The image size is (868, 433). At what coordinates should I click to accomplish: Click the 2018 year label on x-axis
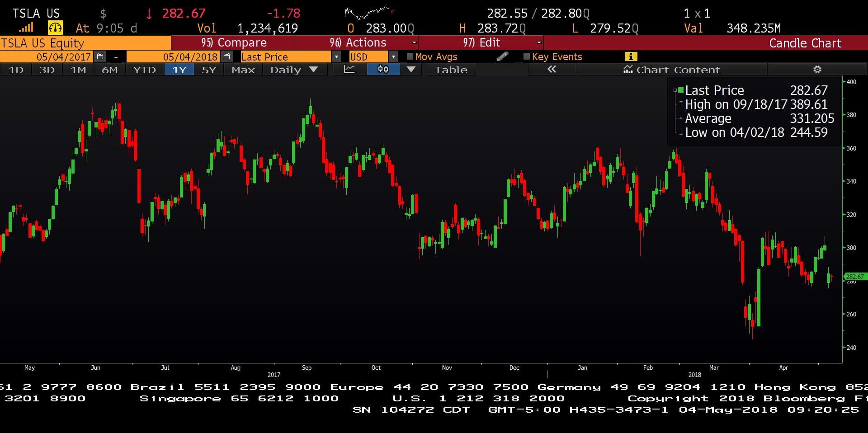coord(694,375)
